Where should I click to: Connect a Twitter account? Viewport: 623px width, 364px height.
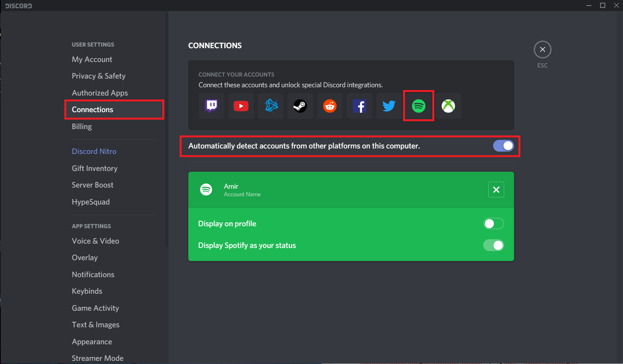(389, 106)
